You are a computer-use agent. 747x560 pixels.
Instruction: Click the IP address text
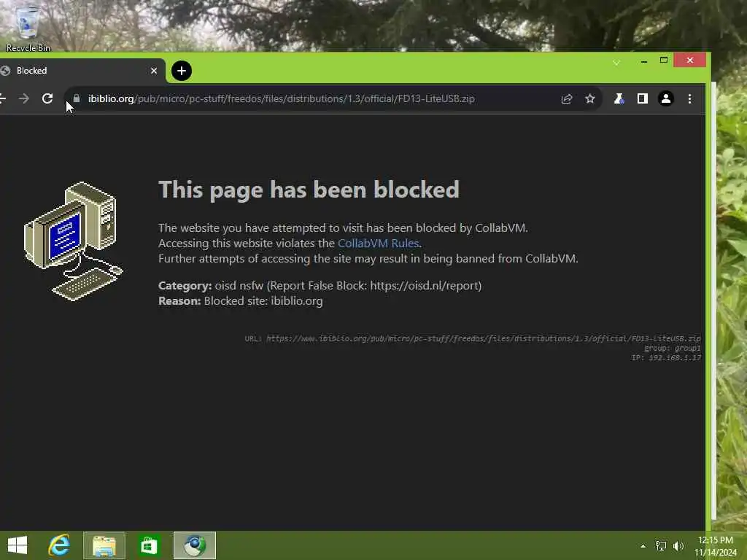click(666, 357)
